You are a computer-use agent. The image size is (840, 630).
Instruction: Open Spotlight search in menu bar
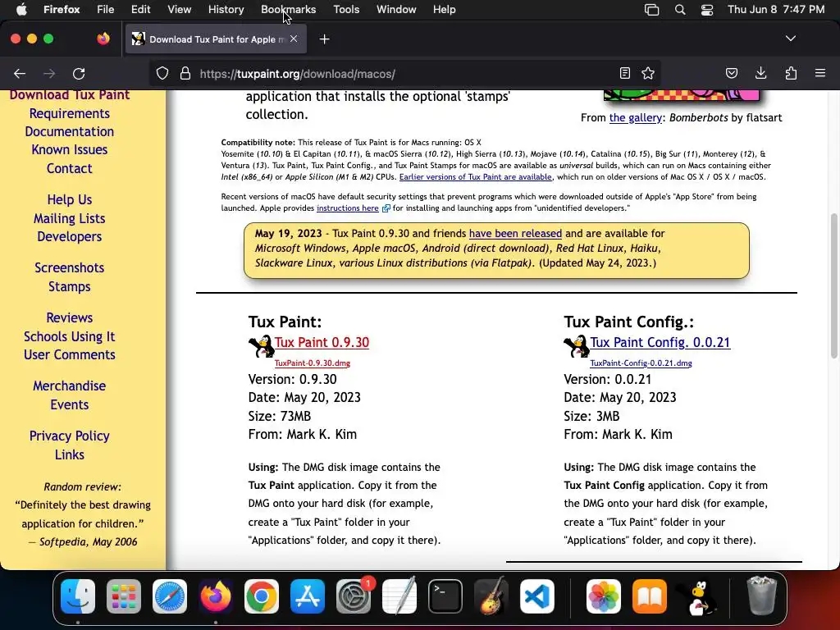pyautogui.click(x=680, y=9)
